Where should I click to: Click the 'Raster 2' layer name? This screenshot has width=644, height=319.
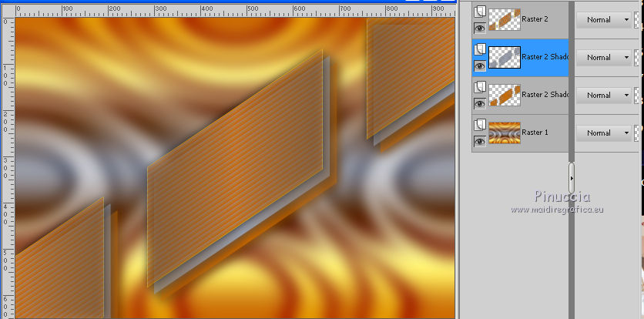click(535, 19)
